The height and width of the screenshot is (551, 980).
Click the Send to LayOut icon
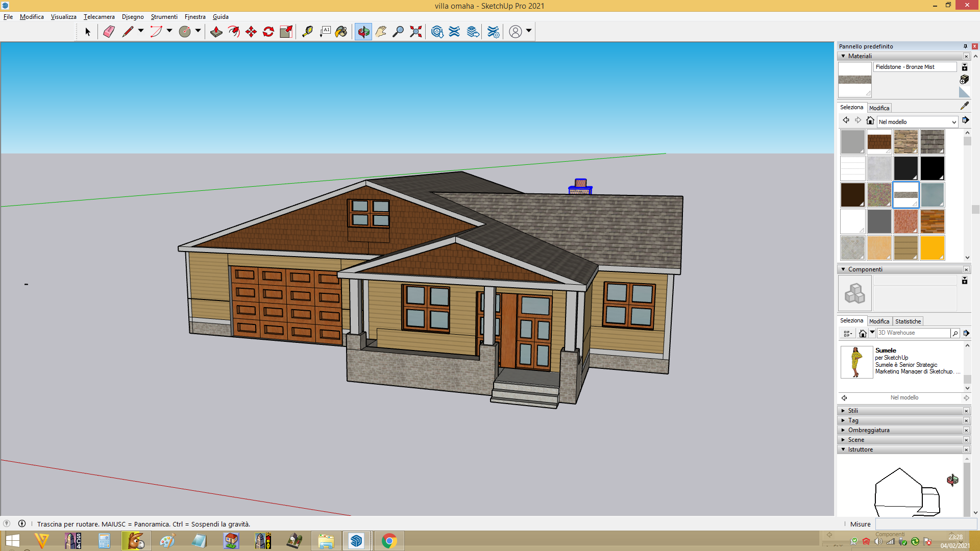point(473,32)
